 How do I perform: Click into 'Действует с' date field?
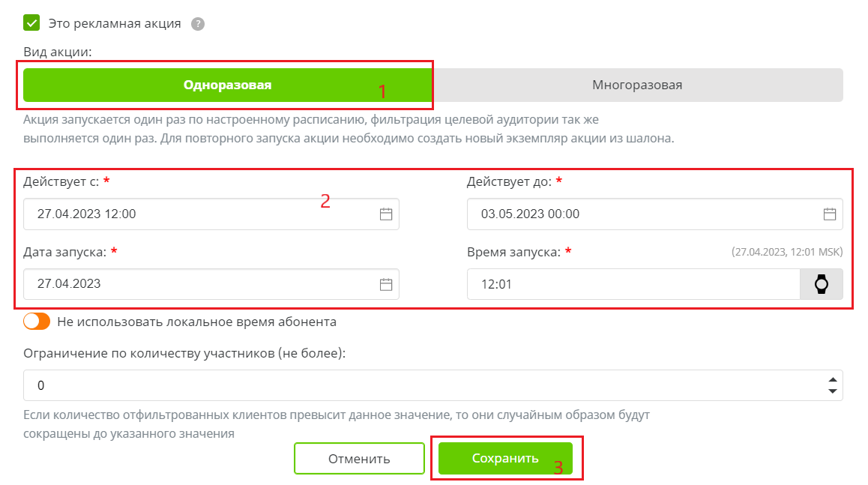pos(195,214)
